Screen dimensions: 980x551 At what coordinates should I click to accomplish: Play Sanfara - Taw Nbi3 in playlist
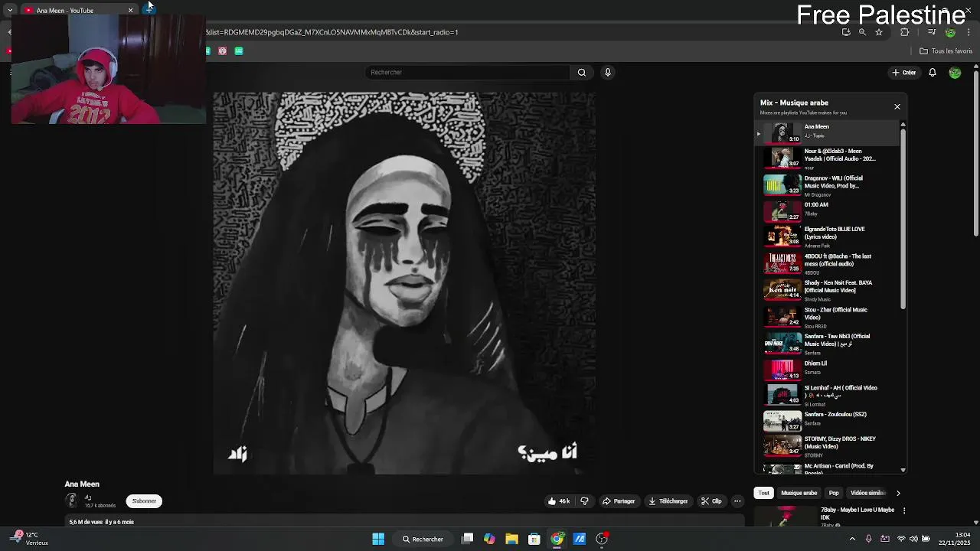tap(825, 343)
